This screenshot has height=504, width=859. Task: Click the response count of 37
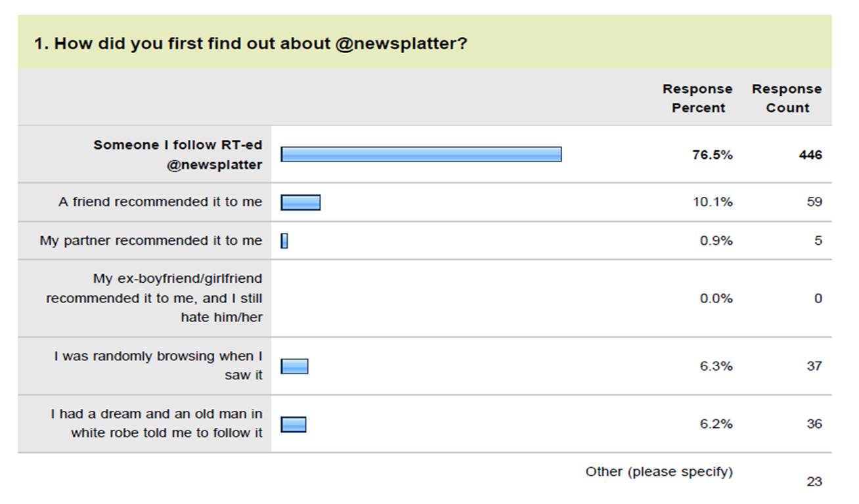[x=814, y=366]
